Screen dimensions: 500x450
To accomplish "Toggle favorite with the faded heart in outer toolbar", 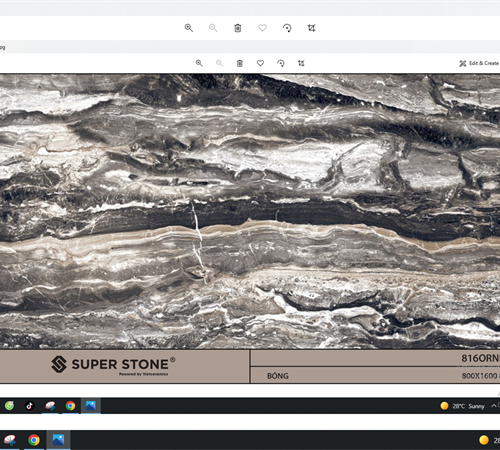I will coord(262,28).
